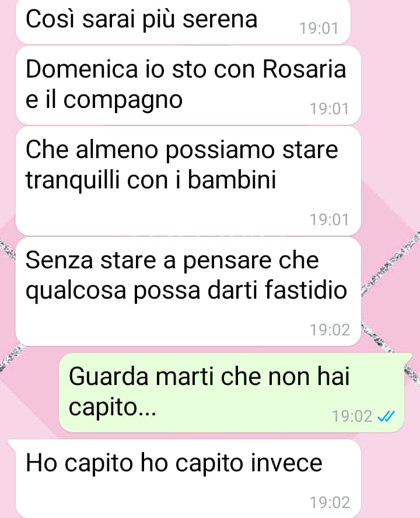Tap the pink chat wallpaper beside the green bubble
Image resolution: width=420 pixels, height=518 pixels.
pyautogui.click(x=30, y=392)
